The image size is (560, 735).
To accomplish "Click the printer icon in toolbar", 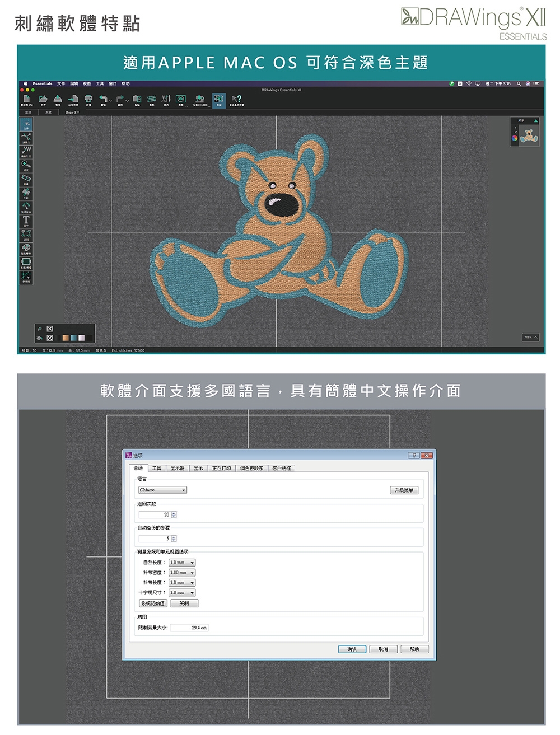I will point(88,99).
